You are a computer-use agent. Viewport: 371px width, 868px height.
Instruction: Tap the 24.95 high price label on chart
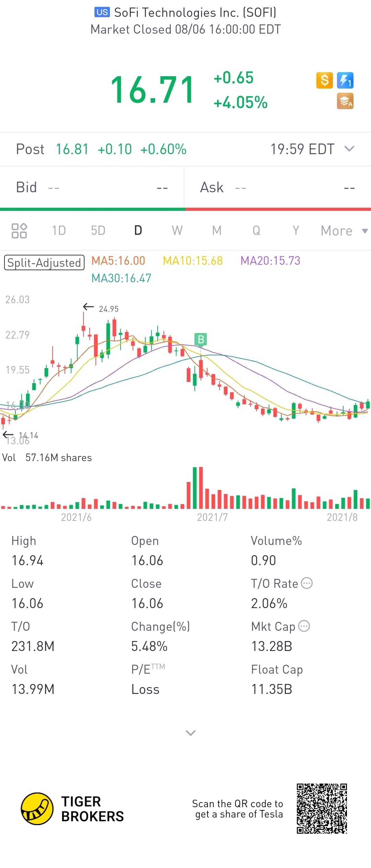point(109,309)
